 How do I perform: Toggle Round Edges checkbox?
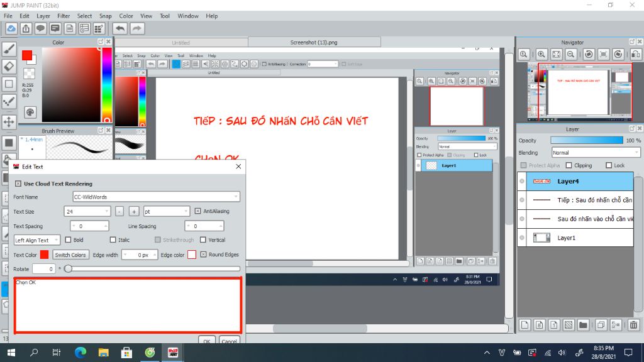click(x=203, y=255)
